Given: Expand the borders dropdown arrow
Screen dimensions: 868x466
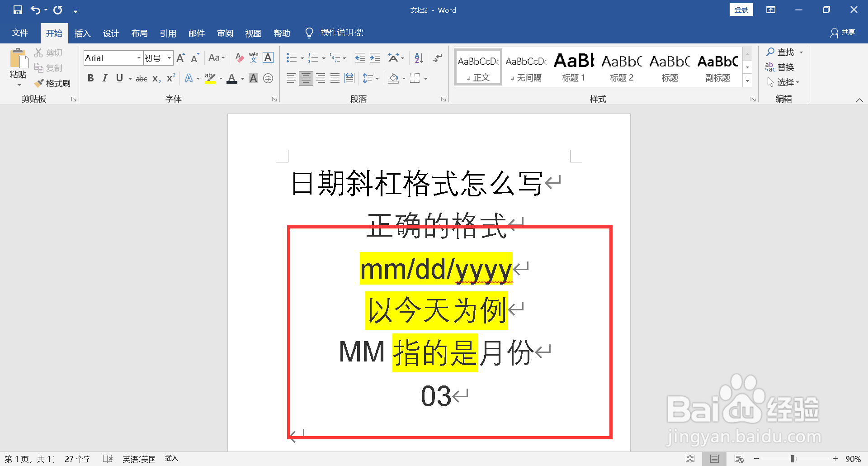Looking at the screenshot, I should pyautogui.click(x=425, y=79).
